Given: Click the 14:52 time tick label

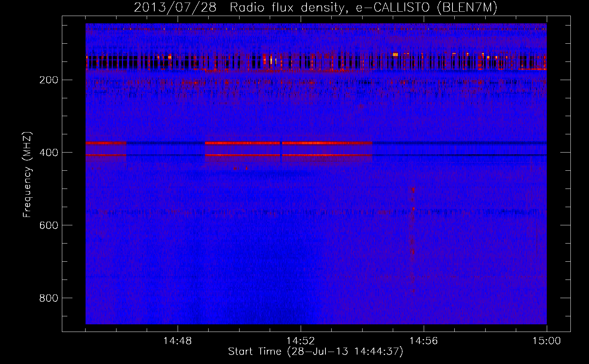Looking at the screenshot, I should pos(300,341).
